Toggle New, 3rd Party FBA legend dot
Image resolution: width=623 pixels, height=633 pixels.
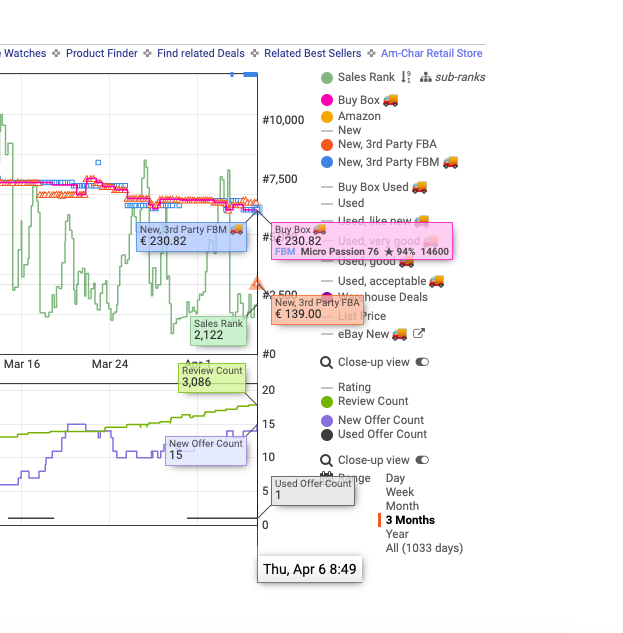click(x=327, y=145)
